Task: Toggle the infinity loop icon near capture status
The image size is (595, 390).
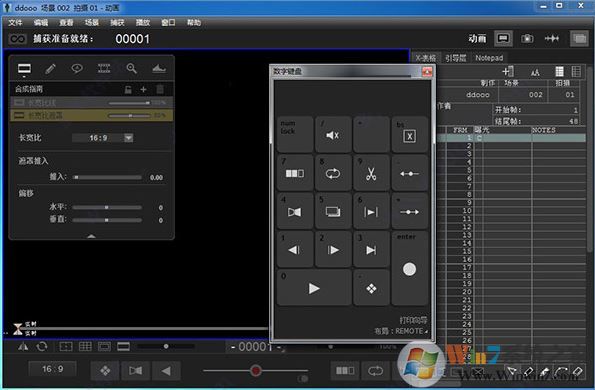Action: [x=17, y=39]
